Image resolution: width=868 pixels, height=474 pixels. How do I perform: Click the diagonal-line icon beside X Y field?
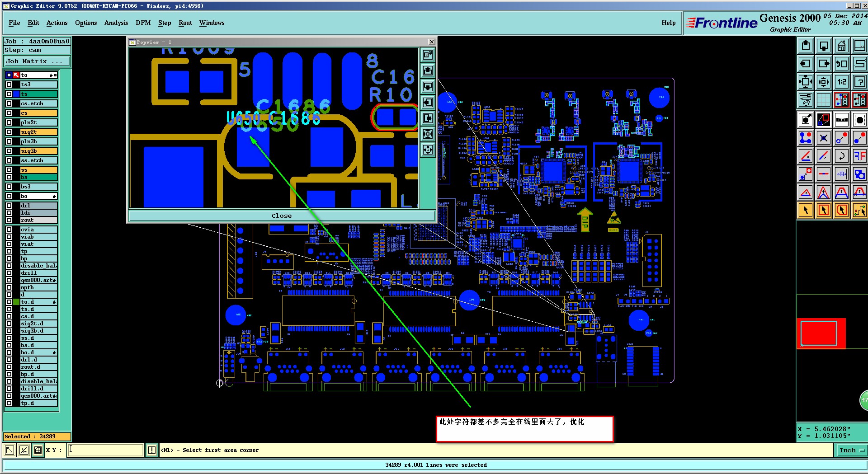(24, 450)
